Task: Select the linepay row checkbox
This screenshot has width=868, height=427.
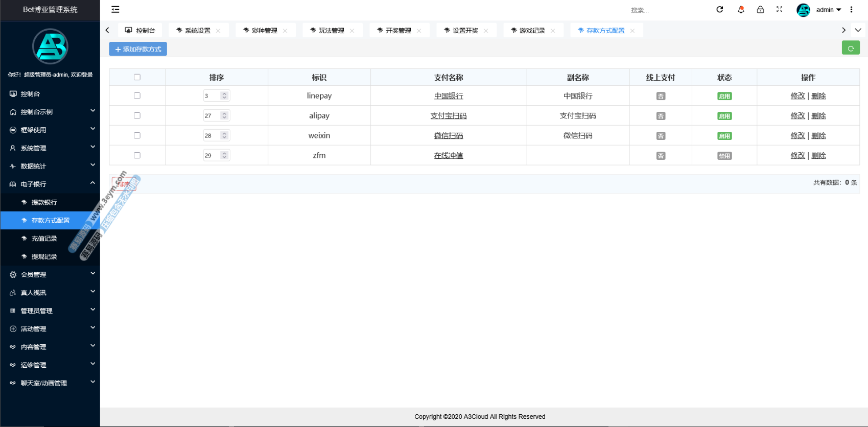Action: [137, 96]
